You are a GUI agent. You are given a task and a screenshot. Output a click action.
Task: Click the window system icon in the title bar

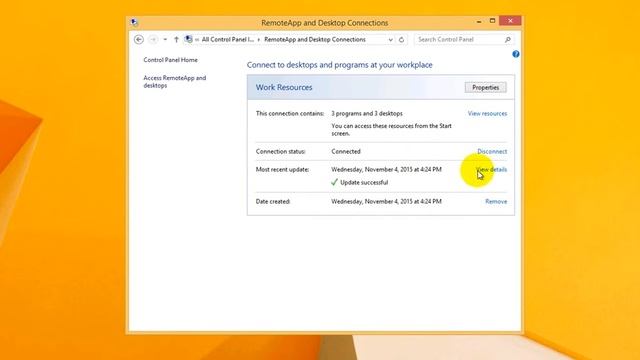tap(134, 22)
